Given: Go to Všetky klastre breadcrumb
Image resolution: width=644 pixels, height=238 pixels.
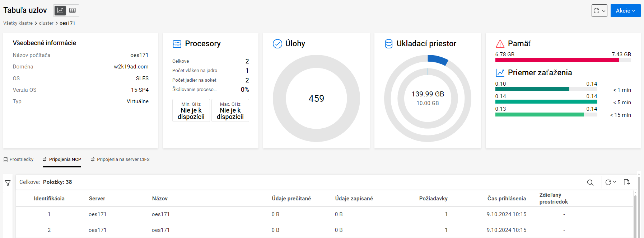Looking at the screenshot, I should coord(18,23).
